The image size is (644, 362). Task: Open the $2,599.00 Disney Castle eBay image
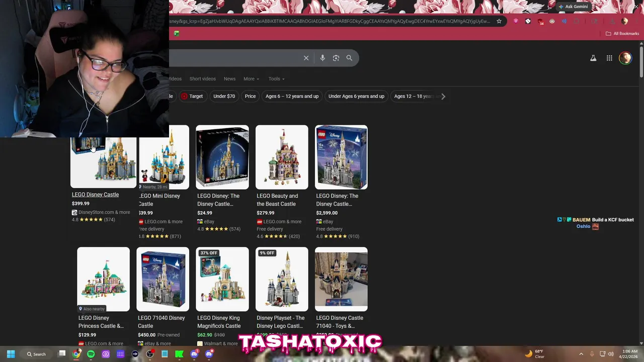click(341, 157)
